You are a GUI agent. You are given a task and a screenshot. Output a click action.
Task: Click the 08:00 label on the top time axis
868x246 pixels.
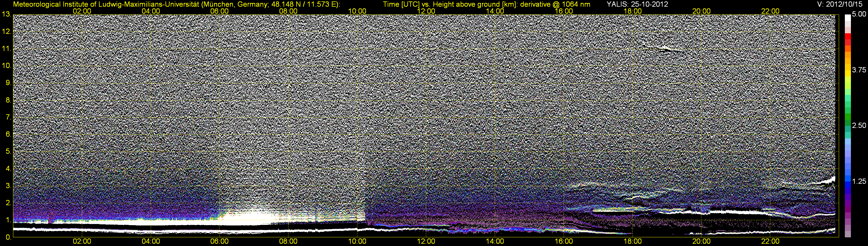288,11
